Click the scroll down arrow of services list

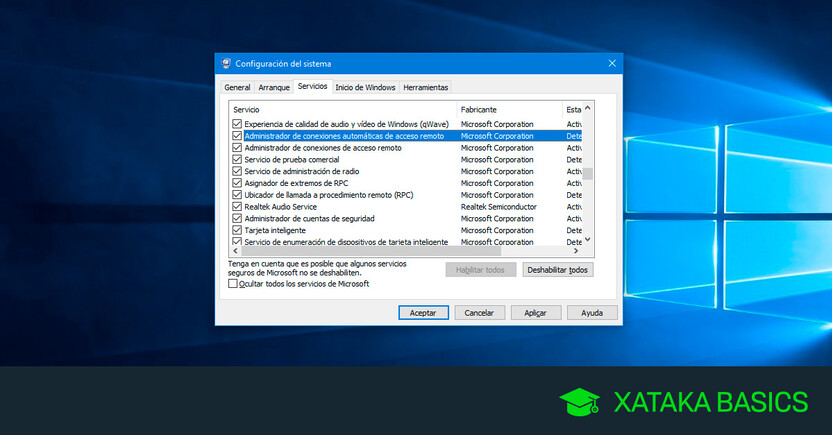click(x=588, y=239)
